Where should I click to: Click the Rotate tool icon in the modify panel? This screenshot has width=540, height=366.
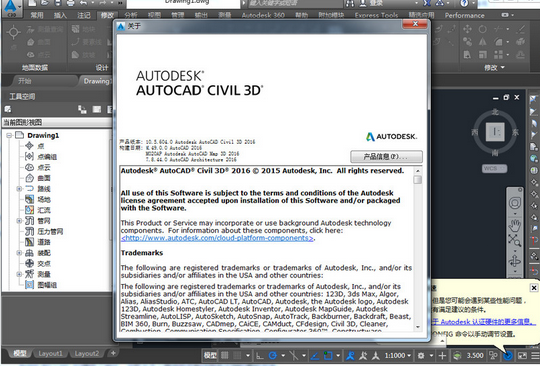click(x=483, y=29)
